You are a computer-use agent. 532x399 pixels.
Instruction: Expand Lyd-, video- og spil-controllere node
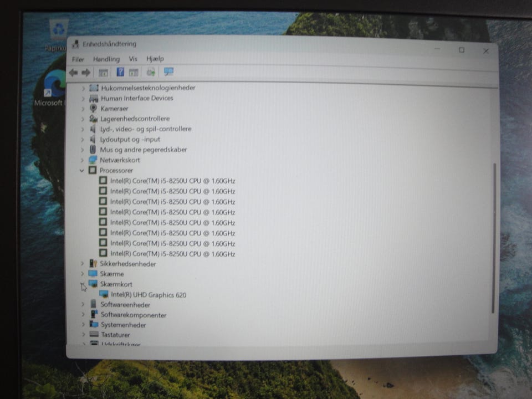[x=83, y=129]
